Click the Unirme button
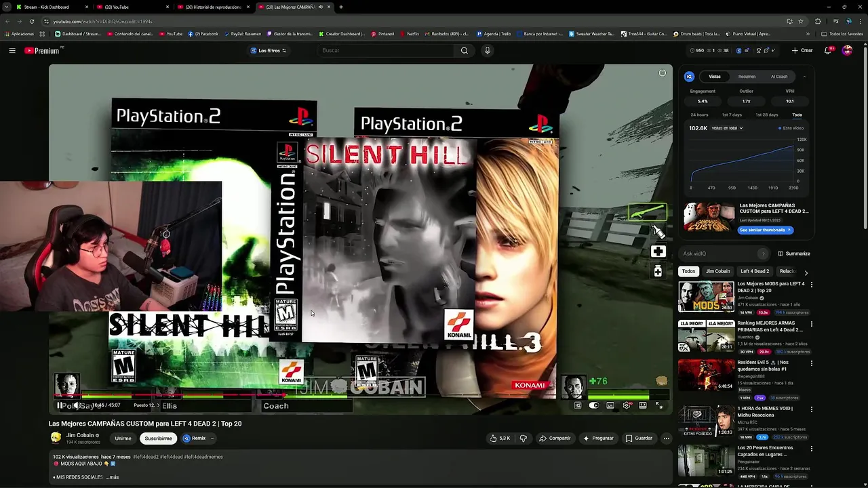 click(123, 439)
